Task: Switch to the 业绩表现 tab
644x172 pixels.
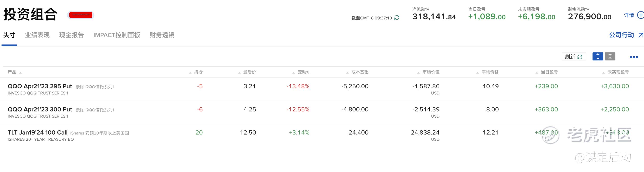Action: pos(37,35)
